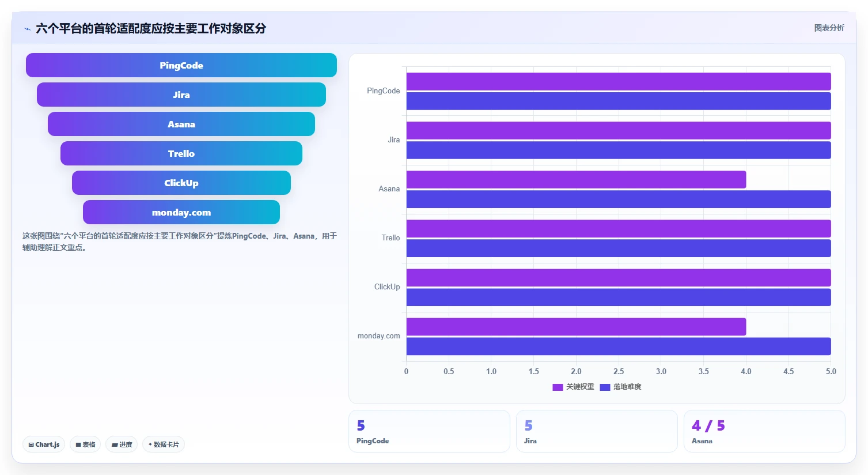
Task: Toggle the 落地难度 legend swatch
Action: 605,387
